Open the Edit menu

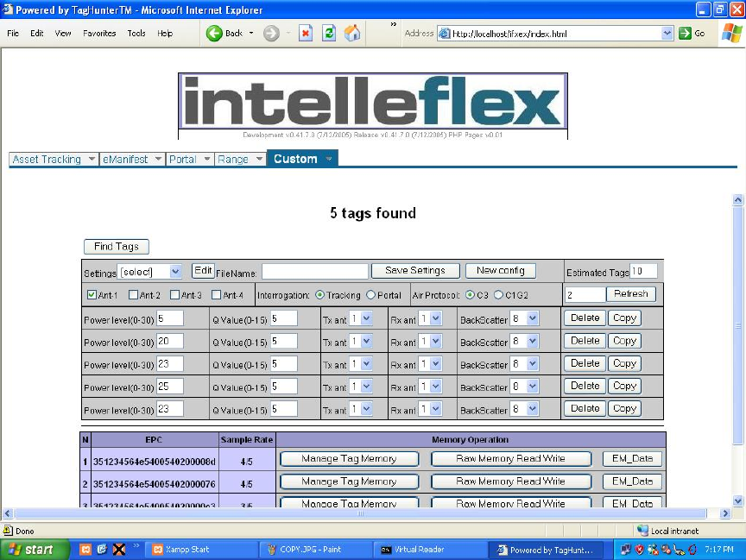[36, 34]
